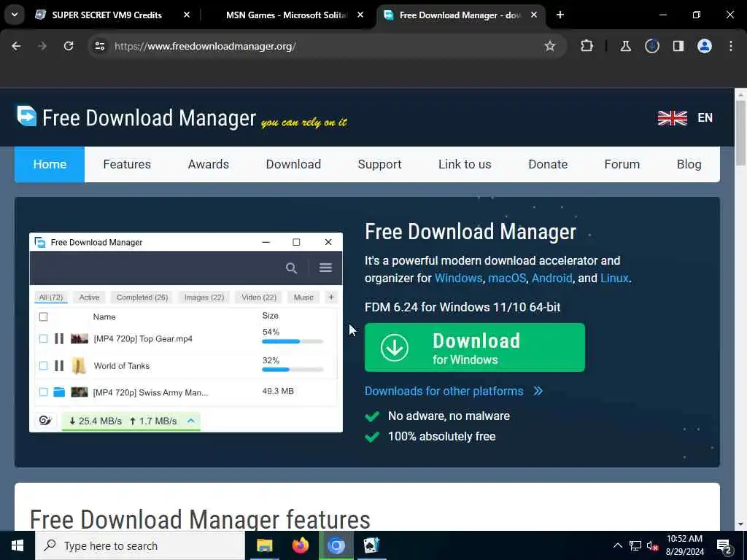Open Chrome Labs flask icon
The image size is (747, 560).
tap(625, 46)
